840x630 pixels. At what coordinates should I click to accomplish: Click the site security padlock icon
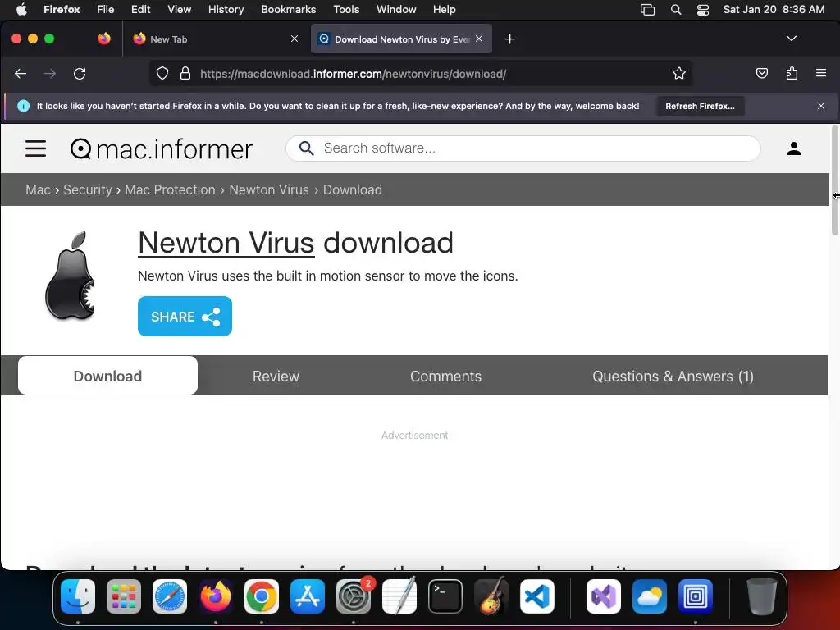[185, 73]
